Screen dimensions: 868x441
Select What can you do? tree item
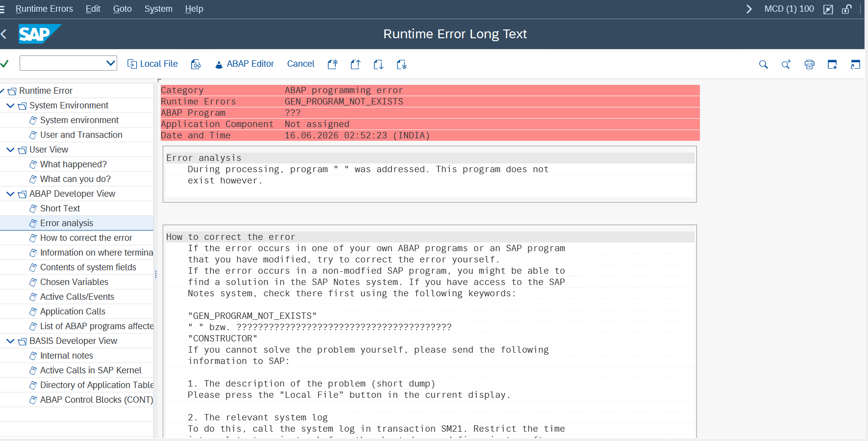[75, 179]
